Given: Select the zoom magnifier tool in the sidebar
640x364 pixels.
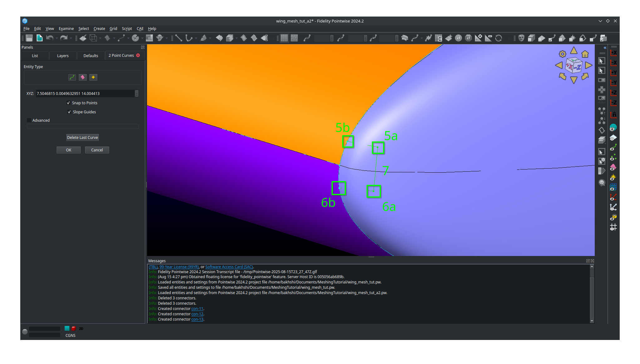Looking at the screenshot, I should (x=602, y=183).
